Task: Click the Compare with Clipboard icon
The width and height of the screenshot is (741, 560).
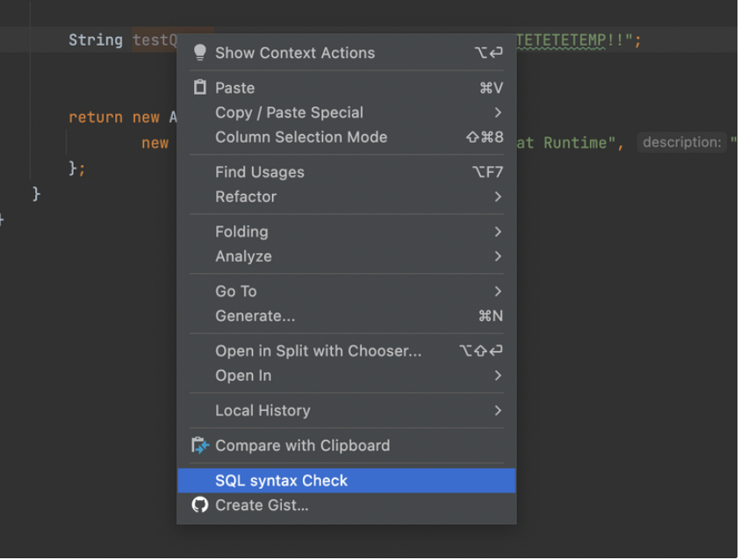Action: pos(200,446)
